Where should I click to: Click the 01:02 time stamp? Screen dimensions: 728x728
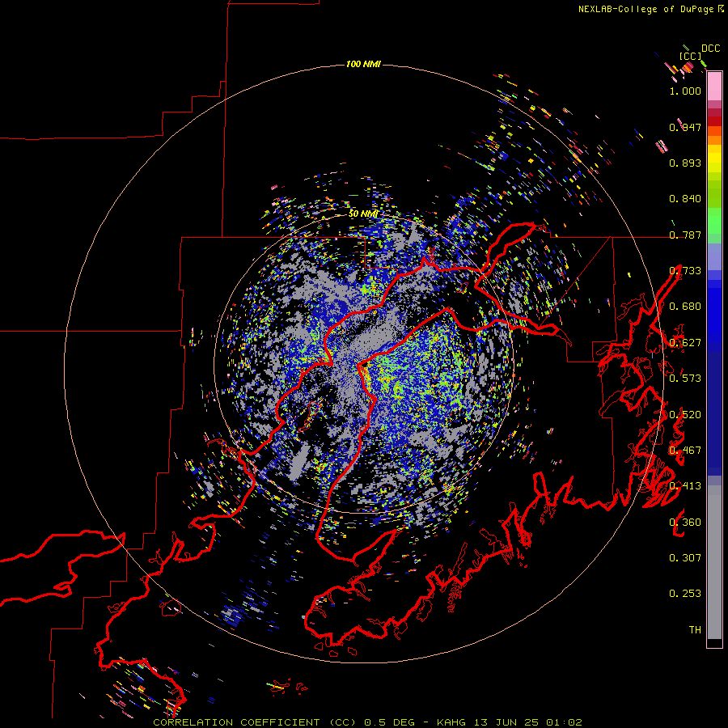[564, 722]
